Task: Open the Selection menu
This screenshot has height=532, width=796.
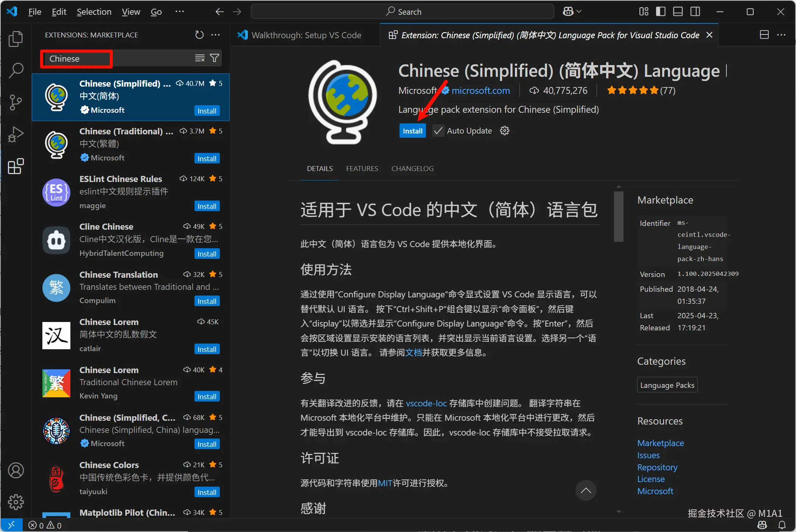Action: tap(94, 12)
